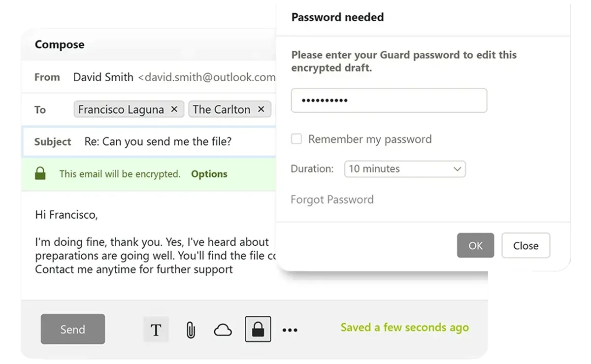Open the three-dots more options menu
This screenshot has width=591, height=364.
click(290, 330)
